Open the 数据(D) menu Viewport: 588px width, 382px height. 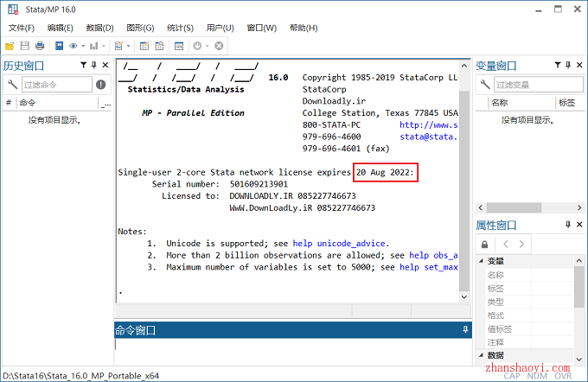coord(99,28)
